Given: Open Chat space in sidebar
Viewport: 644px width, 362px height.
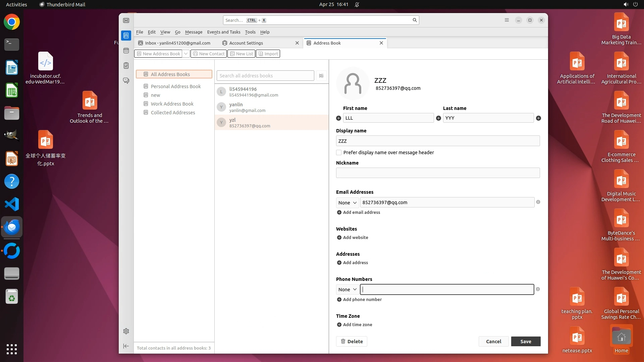Looking at the screenshot, I should point(126,81).
